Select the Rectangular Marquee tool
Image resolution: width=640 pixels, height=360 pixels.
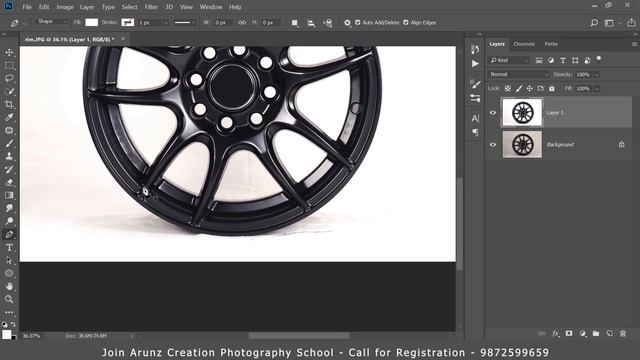[x=9, y=65]
